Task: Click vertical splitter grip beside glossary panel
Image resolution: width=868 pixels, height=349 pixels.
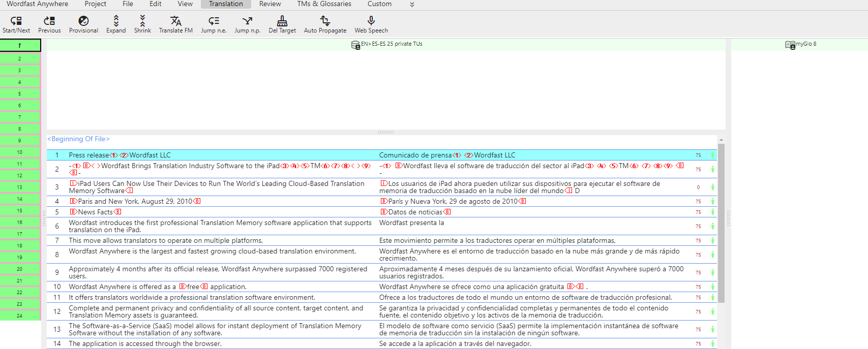Action: pos(728,218)
